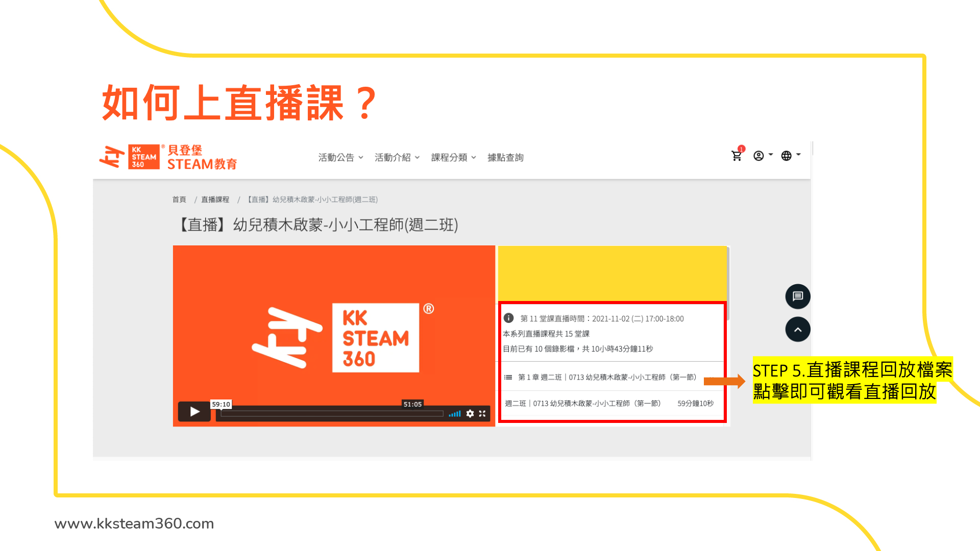Open the 據點查詢 menu item
The height and width of the screenshot is (551, 980).
505,158
